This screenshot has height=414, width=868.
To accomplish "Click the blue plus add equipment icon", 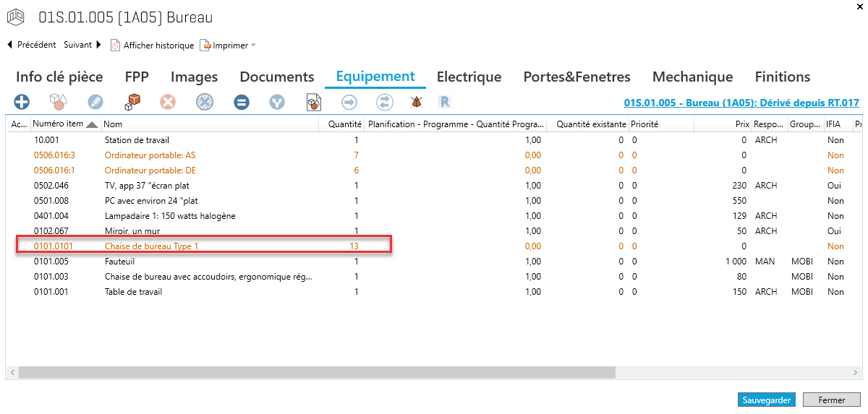I will point(22,102).
